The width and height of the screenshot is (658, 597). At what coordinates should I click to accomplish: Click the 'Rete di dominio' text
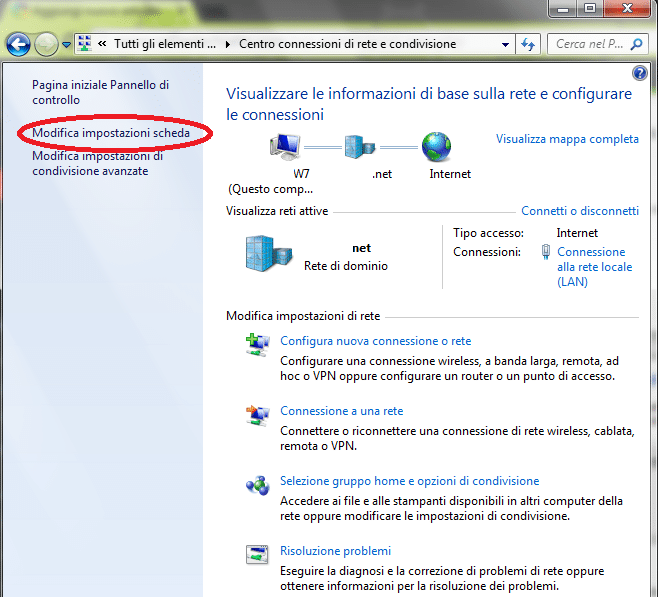pyautogui.click(x=346, y=266)
